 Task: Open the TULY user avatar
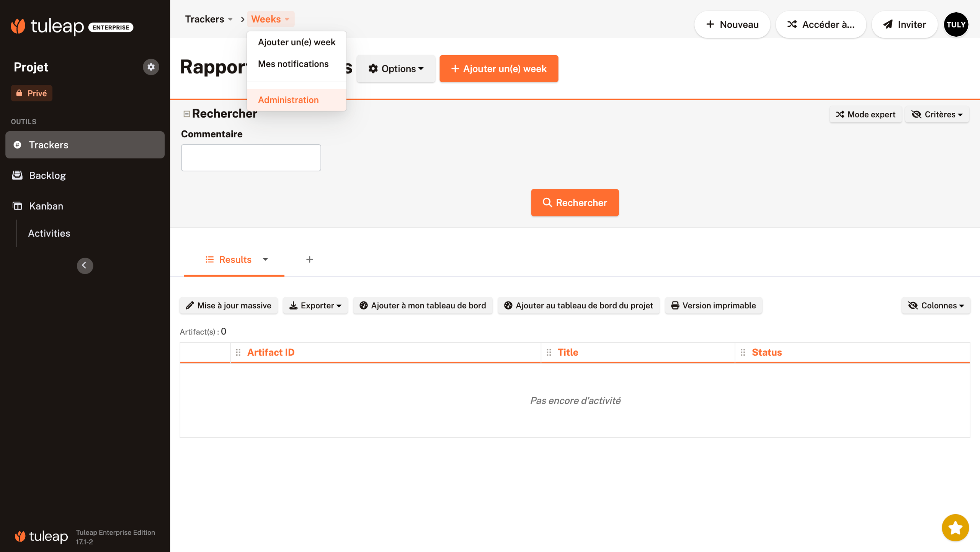[955, 24]
